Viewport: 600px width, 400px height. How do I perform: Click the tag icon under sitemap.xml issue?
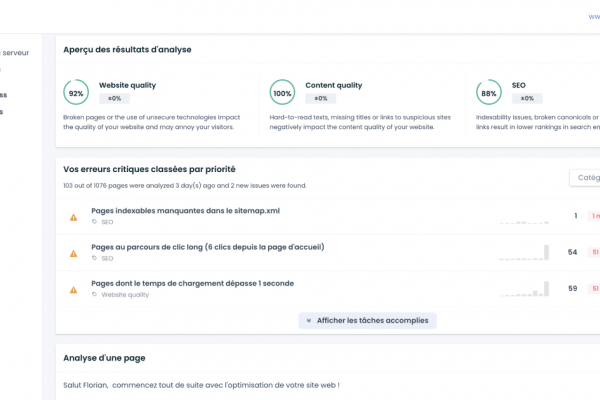tap(95, 222)
